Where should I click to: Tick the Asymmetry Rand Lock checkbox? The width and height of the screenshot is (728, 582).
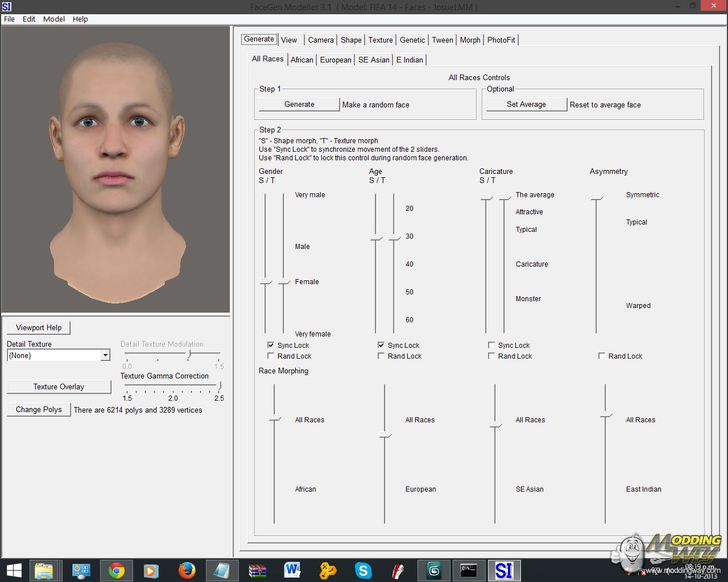pyautogui.click(x=602, y=356)
